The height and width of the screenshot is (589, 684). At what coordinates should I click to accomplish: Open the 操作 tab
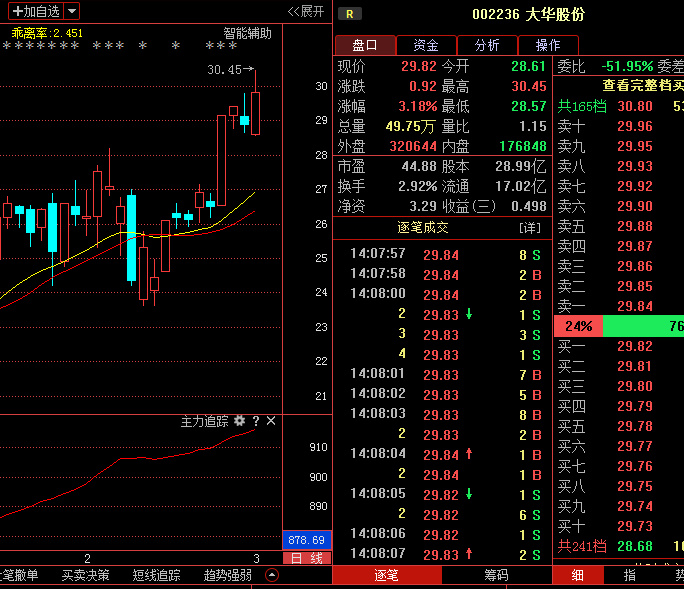coord(548,45)
